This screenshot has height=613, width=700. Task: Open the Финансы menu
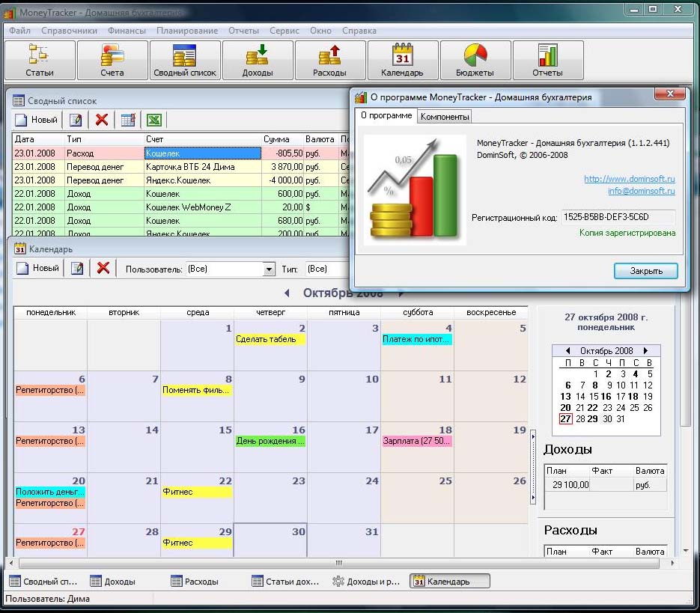click(127, 31)
